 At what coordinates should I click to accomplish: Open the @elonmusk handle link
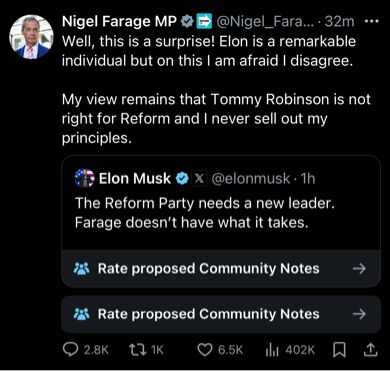pyautogui.click(x=251, y=179)
